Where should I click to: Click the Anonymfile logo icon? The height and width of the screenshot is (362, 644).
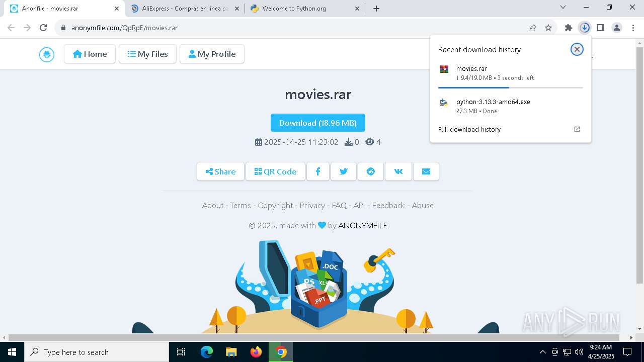47,54
